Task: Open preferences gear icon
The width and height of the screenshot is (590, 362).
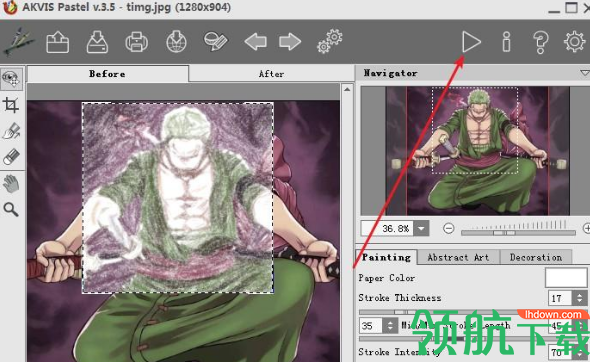Action: click(x=575, y=41)
